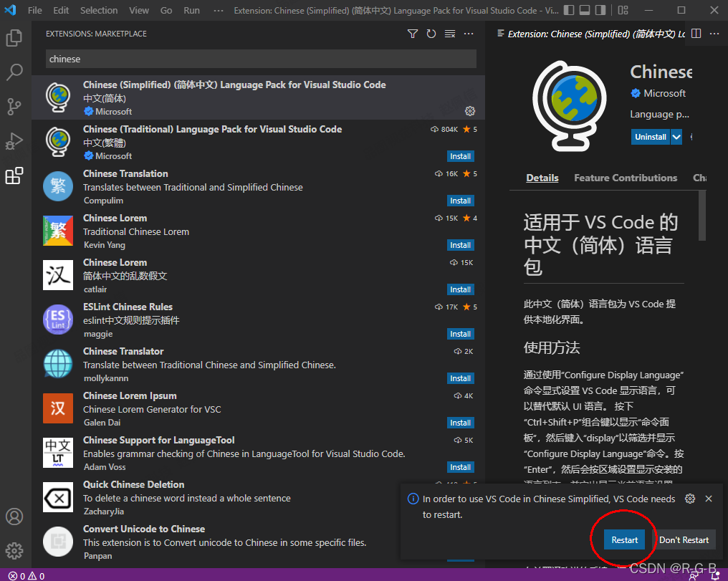
Task: Click the details pane vertical scrollbar
Action: (x=702, y=216)
